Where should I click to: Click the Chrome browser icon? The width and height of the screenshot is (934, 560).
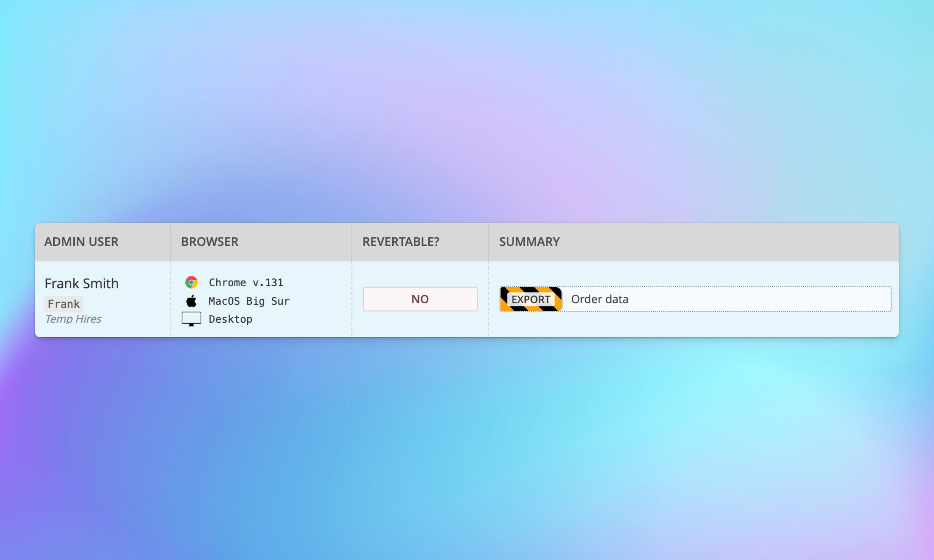click(x=192, y=282)
